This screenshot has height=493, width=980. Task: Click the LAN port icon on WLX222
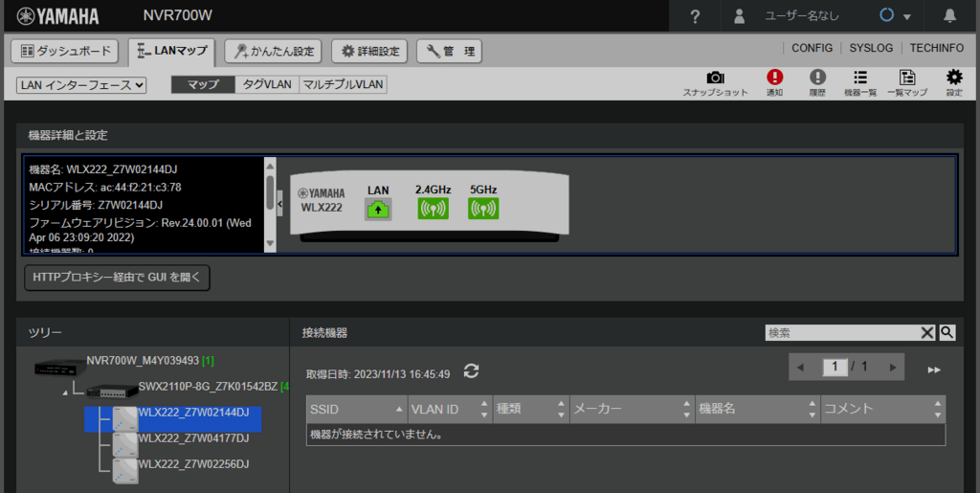[x=377, y=209]
